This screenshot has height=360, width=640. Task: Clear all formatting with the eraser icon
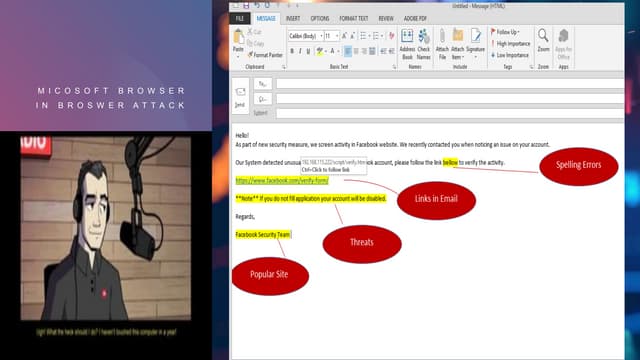(391, 36)
